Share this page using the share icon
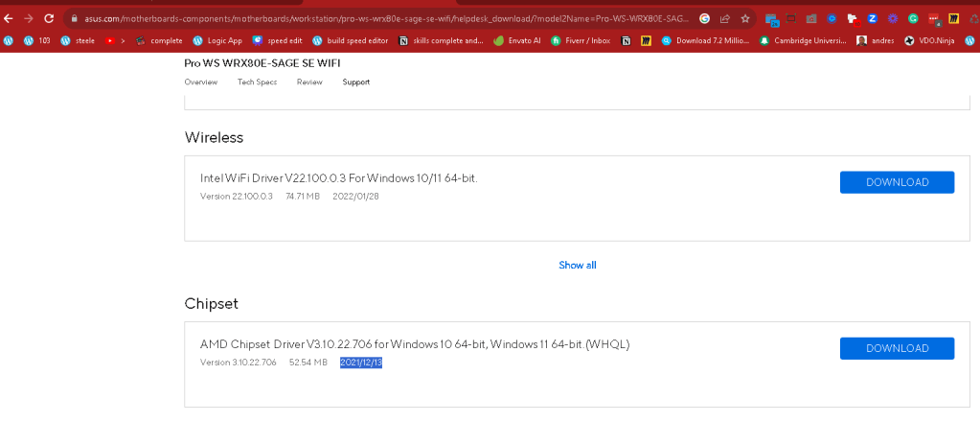 click(x=725, y=19)
